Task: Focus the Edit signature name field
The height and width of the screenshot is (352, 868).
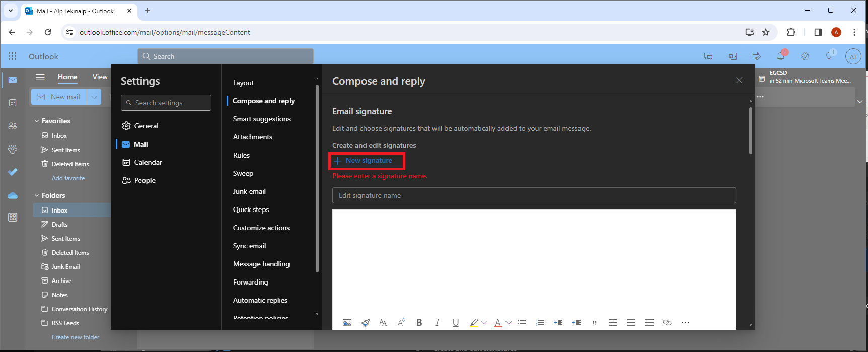Action: click(534, 195)
